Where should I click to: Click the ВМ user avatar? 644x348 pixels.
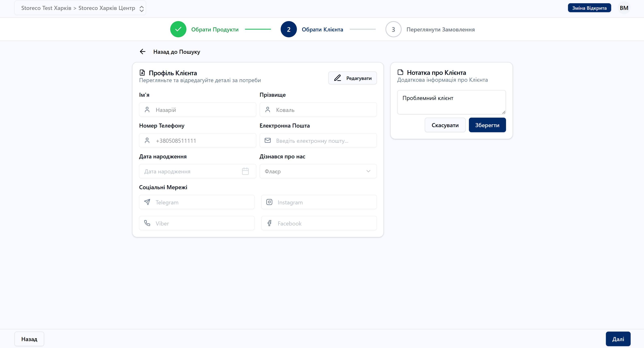pos(624,8)
